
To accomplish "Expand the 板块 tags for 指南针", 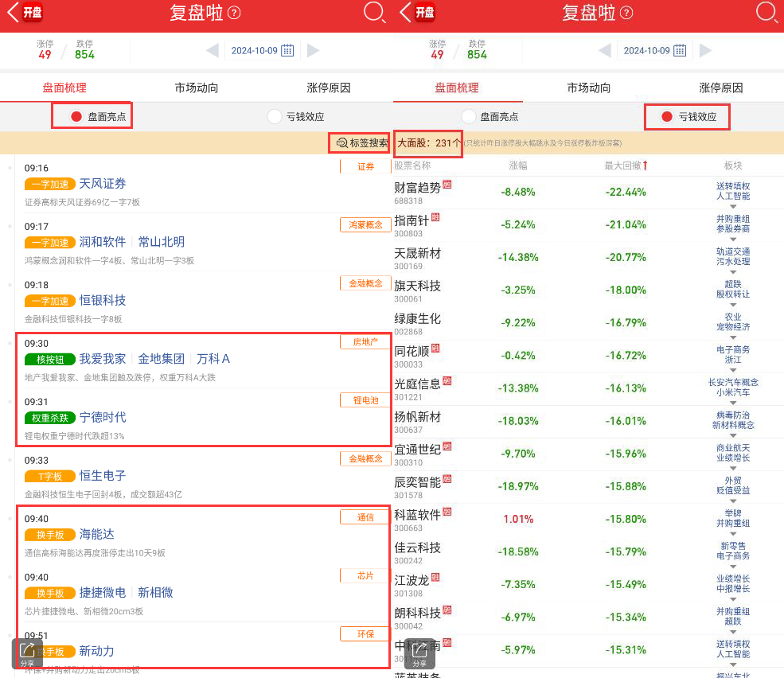I will click(733, 240).
